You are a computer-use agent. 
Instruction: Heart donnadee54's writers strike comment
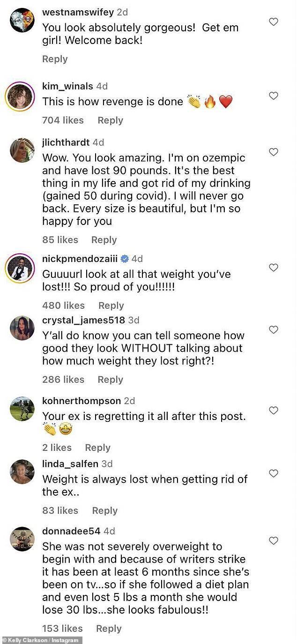tap(274, 541)
